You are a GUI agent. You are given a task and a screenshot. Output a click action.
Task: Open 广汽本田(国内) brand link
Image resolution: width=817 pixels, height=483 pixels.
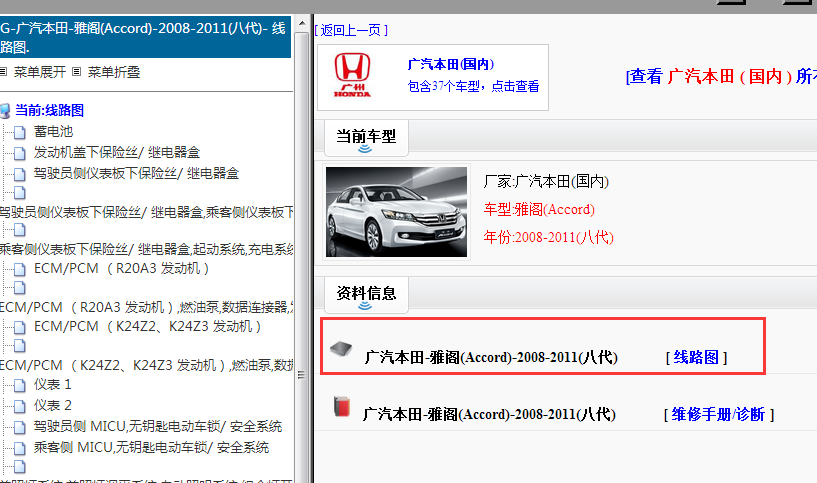pos(451,64)
